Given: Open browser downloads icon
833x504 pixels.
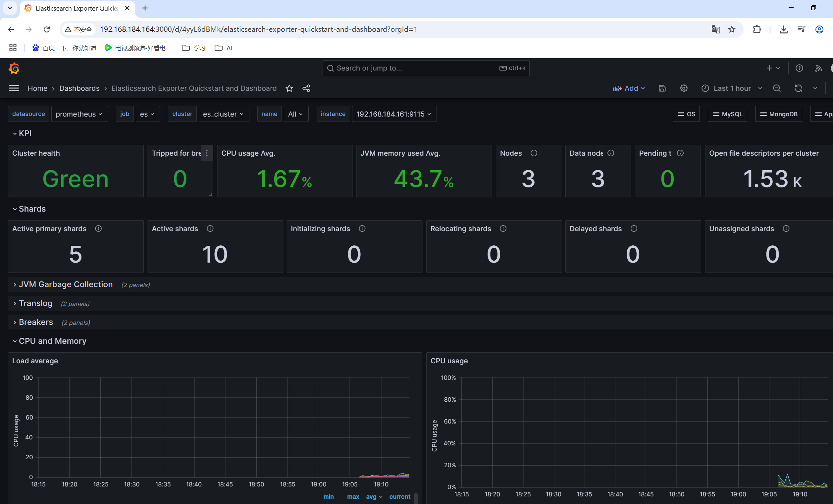Looking at the screenshot, I should [783, 29].
